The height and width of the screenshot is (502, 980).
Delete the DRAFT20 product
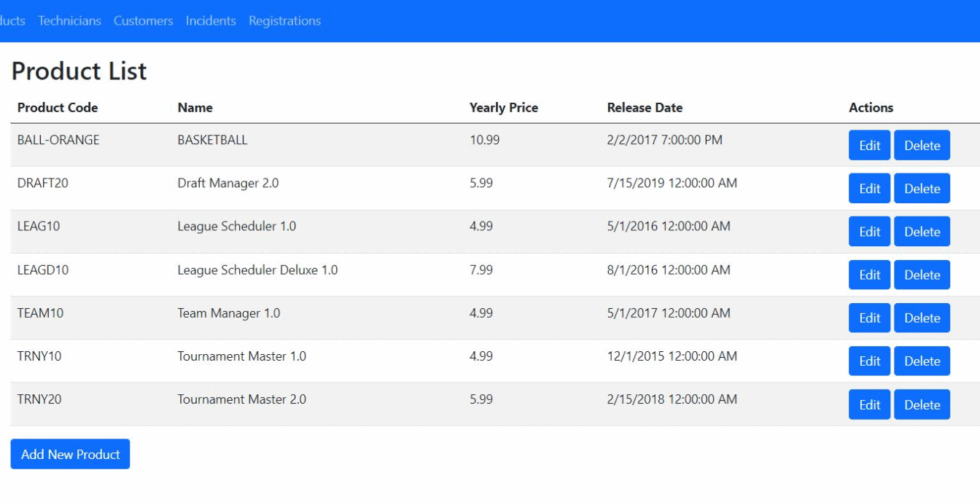pyautogui.click(x=922, y=189)
